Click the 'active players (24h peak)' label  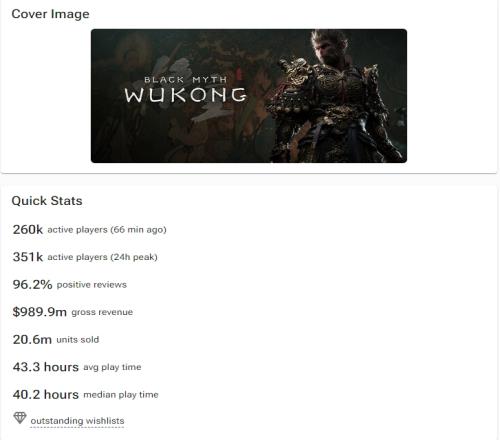click(x=102, y=257)
